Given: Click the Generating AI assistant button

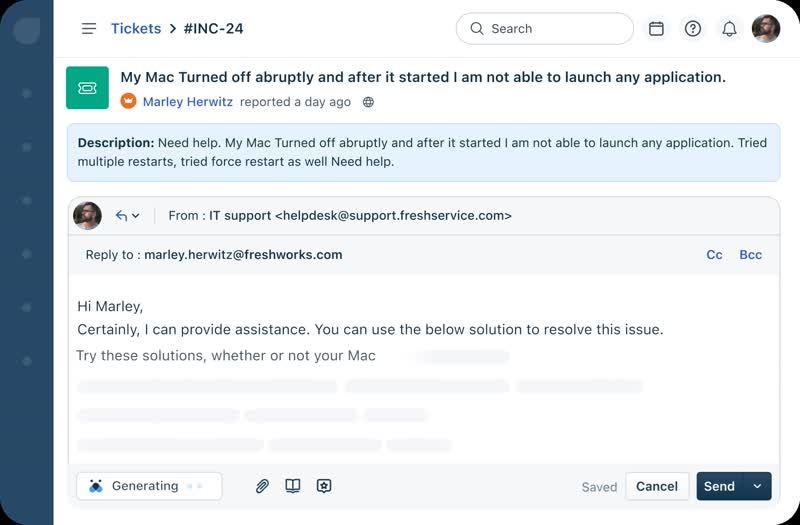Looking at the screenshot, I should point(149,486).
